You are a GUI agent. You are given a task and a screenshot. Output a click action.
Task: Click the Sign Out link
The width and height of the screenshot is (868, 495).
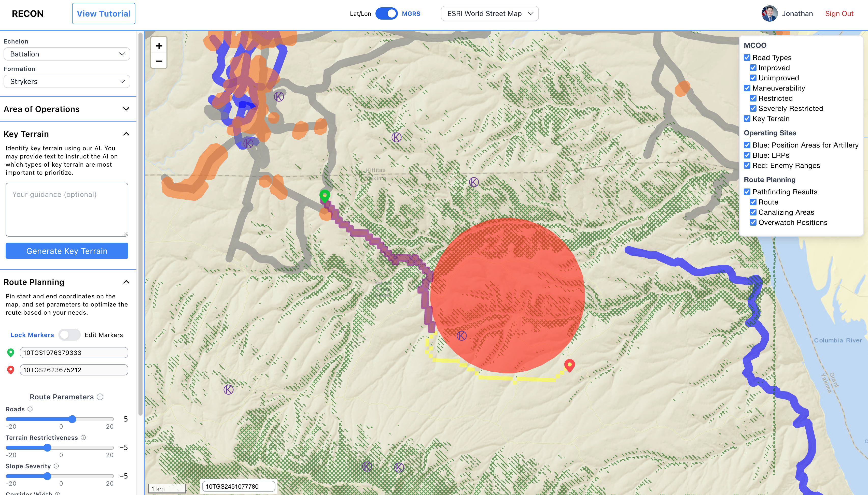point(839,13)
